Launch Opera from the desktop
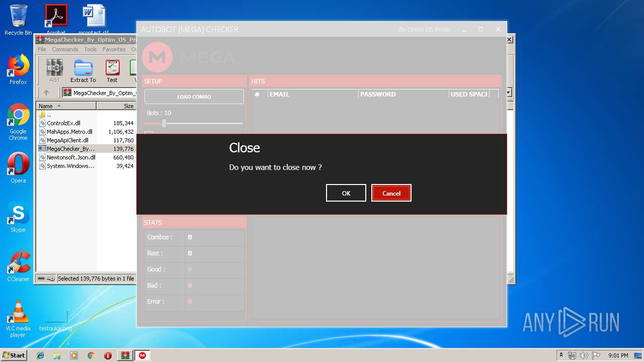Viewport: 644px width, 362px height. click(18, 168)
